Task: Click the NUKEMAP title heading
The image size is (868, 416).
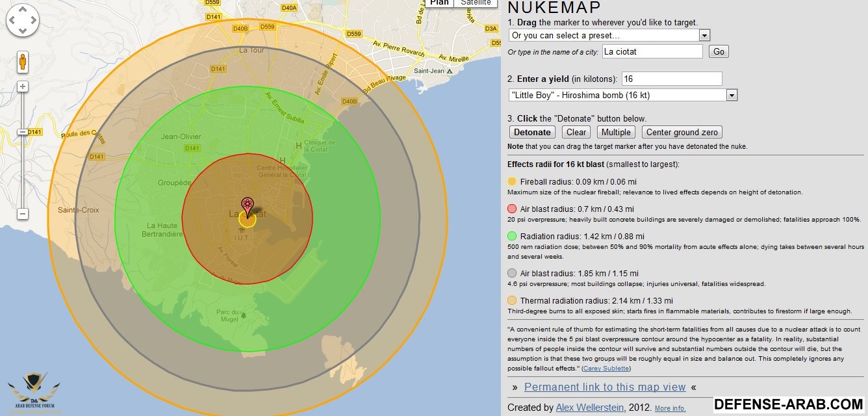Action: (x=554, y=8)
